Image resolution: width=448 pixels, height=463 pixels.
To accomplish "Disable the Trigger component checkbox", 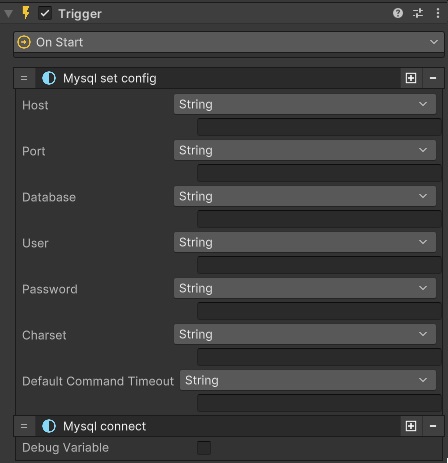I will [x=45, y=14].
